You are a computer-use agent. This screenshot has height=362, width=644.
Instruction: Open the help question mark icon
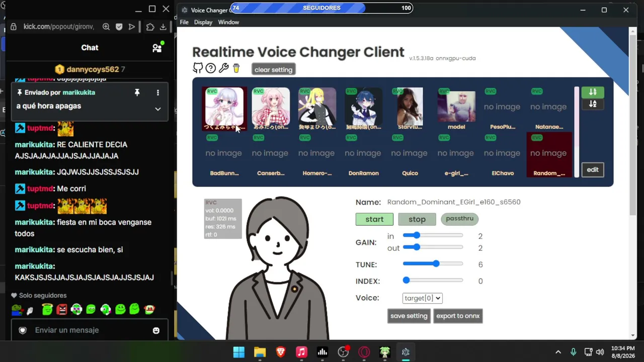pyautogui.click(x=211, y=68)
